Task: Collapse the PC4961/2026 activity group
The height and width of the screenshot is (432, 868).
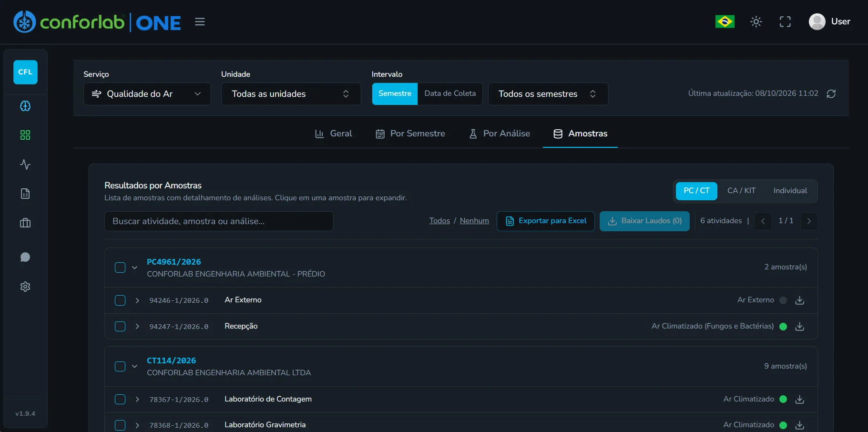Action: pos(134,267)
